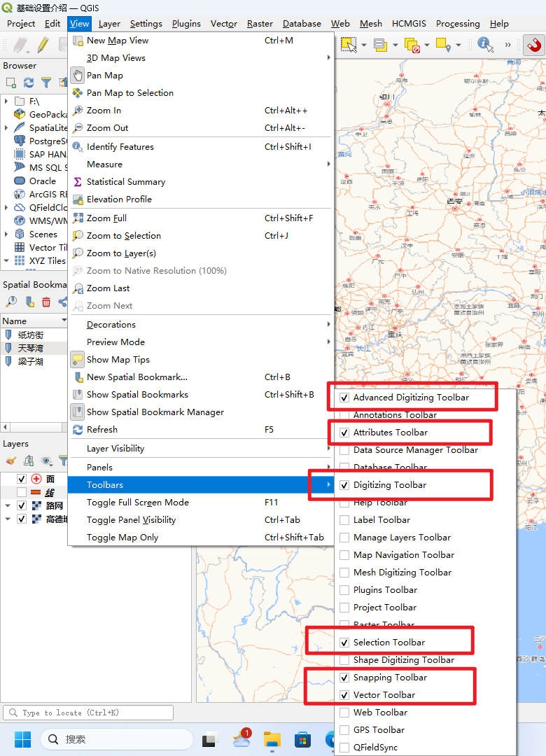The height and width of the screenshot is (756, 546).
Task: Expand QFieldCloud node in Browser
Action: pos(6,207)
